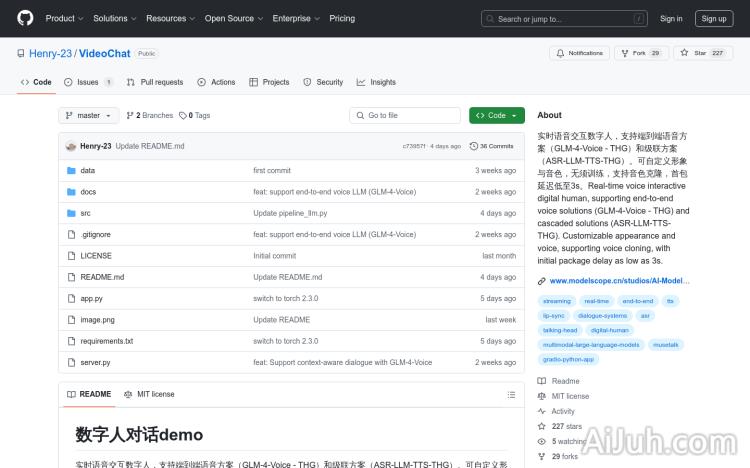Focus the Go to file field
The image size is (750, 468).
[405, 116]
